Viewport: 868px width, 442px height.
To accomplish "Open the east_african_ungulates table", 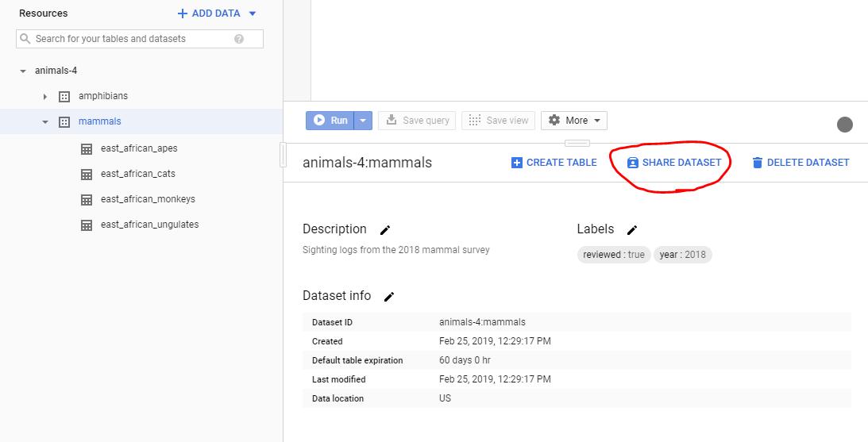I will point(149,225).
